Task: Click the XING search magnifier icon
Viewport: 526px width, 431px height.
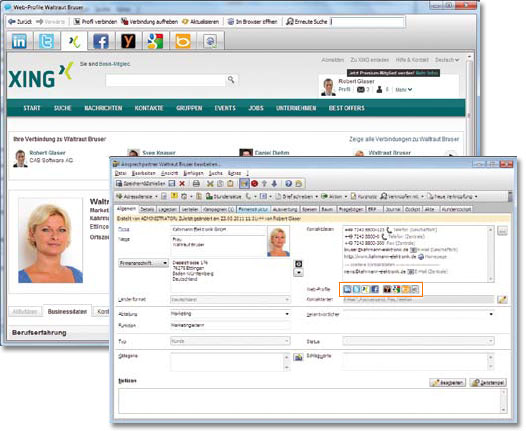Action: tap(231, 80)
